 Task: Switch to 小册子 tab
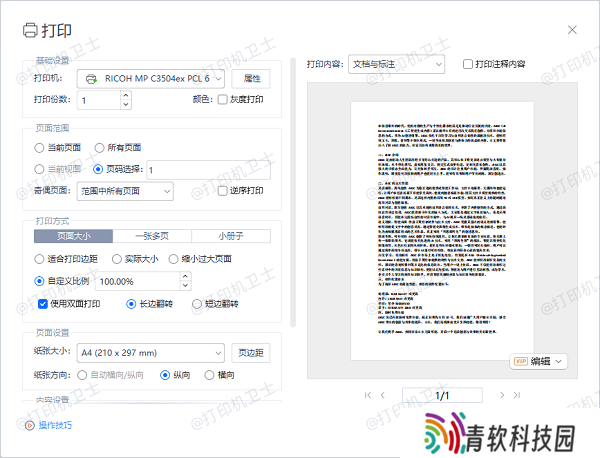231,236
